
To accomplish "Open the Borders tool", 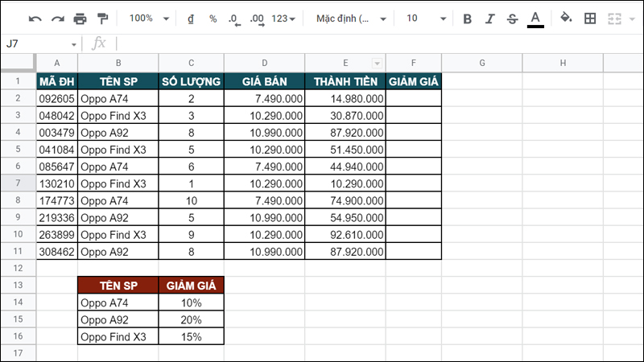I will pyautogui.click(x=590, y=19).
